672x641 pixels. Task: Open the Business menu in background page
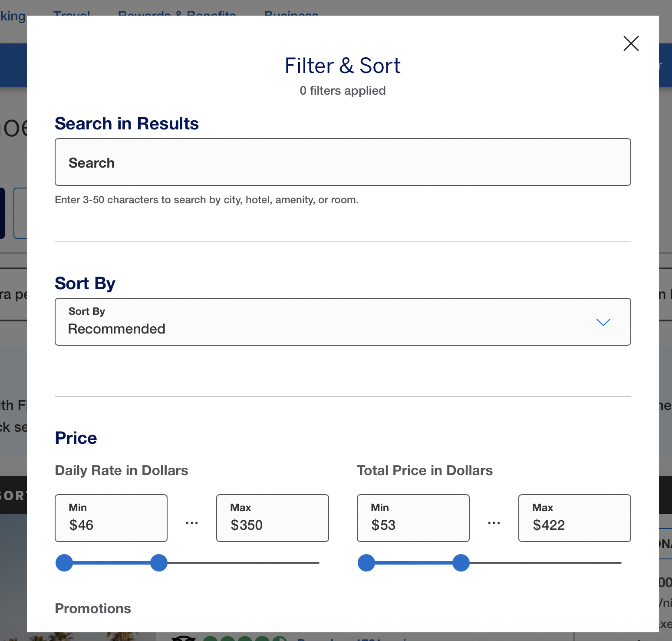pos(291,13)
